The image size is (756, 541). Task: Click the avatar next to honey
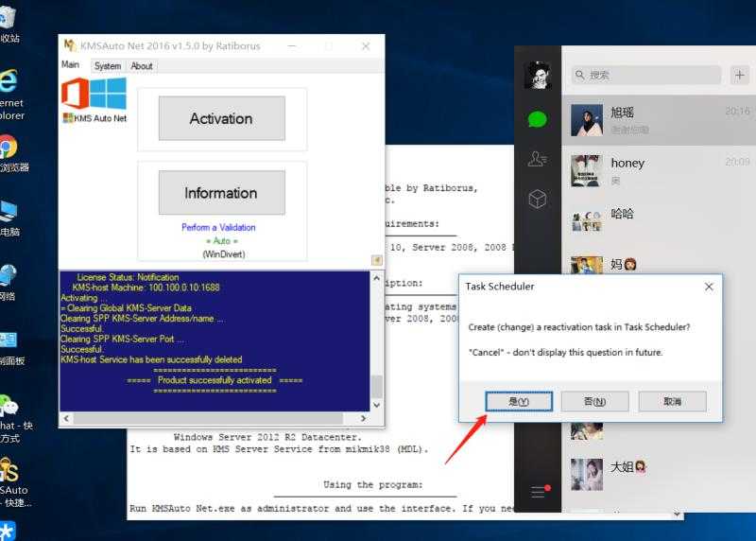point(587,170)
